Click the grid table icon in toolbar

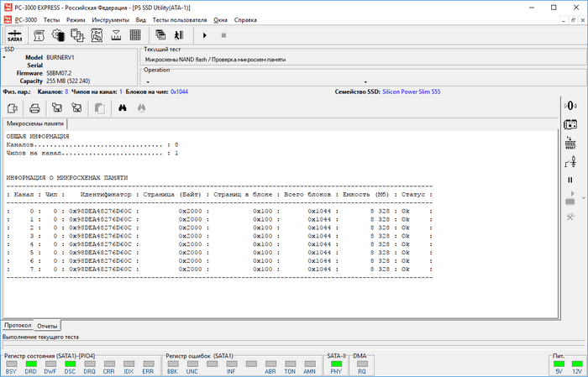point(135,35)
